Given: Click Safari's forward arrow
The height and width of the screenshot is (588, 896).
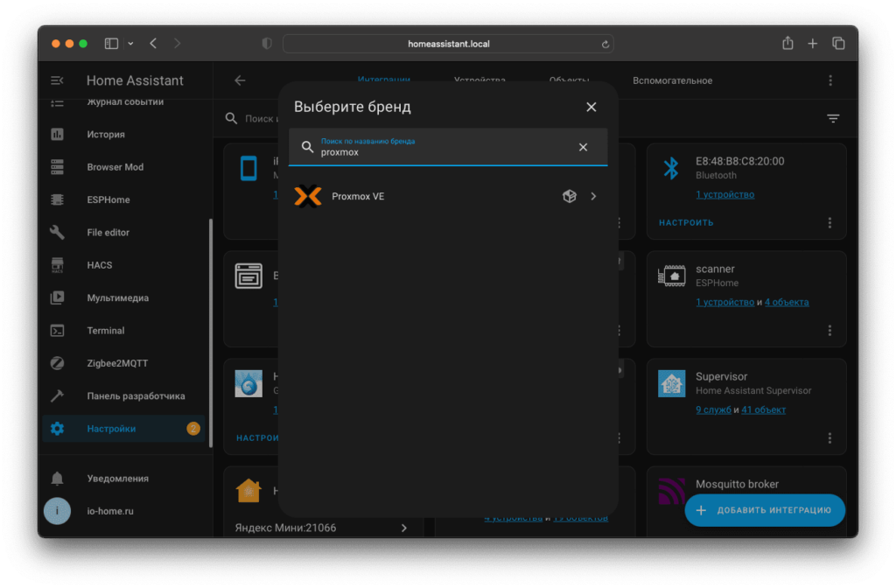Looking at the screenshot, I should point(177,44).
